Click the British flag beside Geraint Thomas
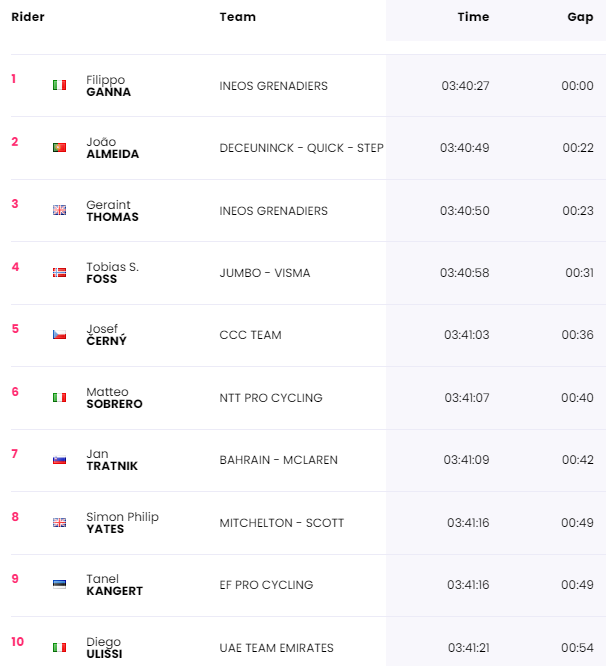 pos(59,211)
